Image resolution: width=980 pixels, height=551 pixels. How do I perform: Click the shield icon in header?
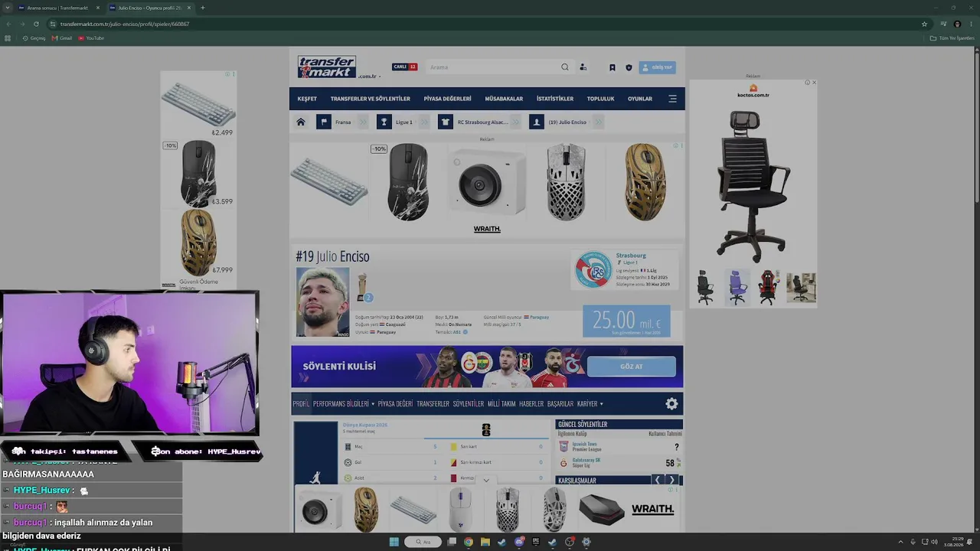click(x=629, y=67)
